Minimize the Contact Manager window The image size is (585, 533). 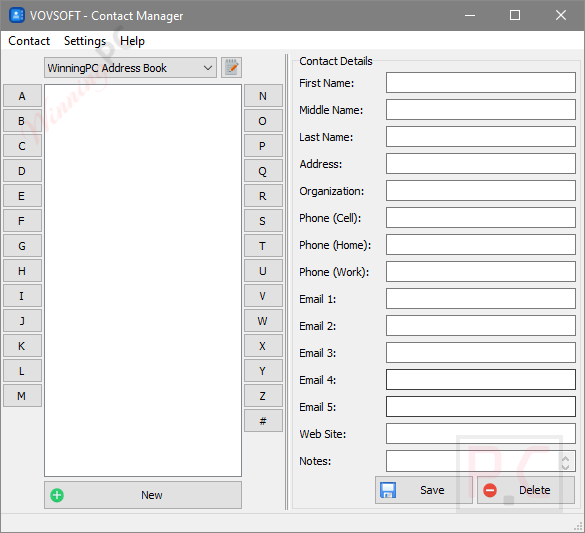click(x=470, y=15)
